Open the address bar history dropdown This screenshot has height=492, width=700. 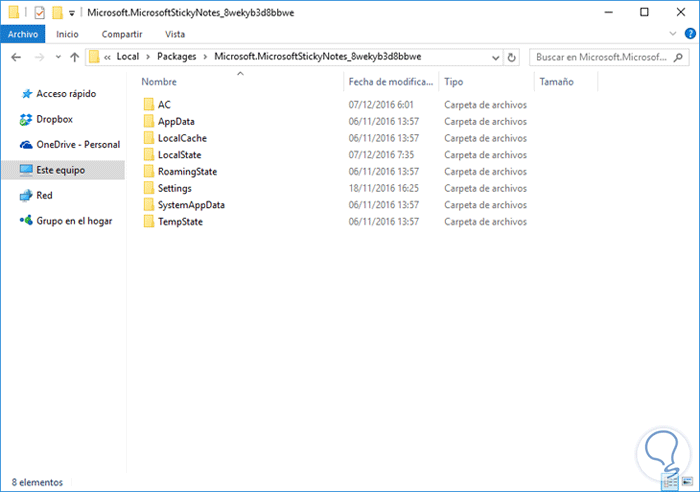point(496,58)
